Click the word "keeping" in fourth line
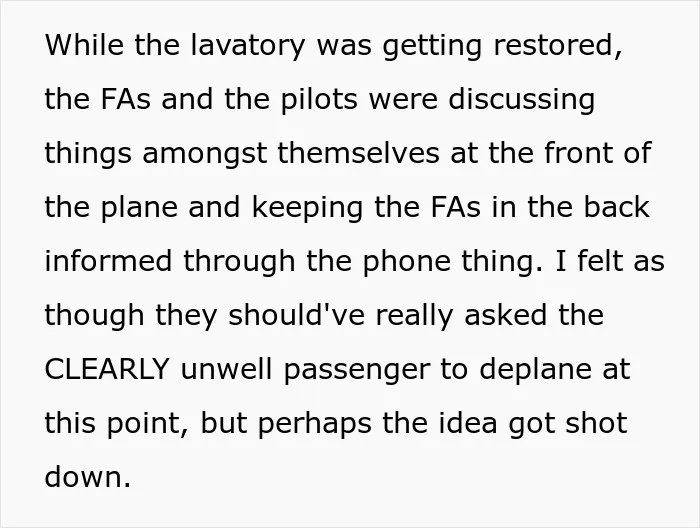700x528 pixels. (308, 208)
